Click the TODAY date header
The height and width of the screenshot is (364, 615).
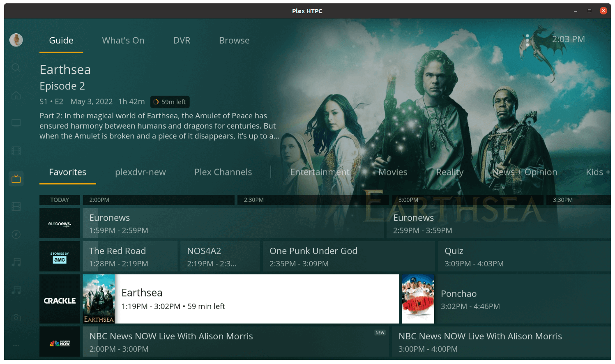tap(60, 200)
